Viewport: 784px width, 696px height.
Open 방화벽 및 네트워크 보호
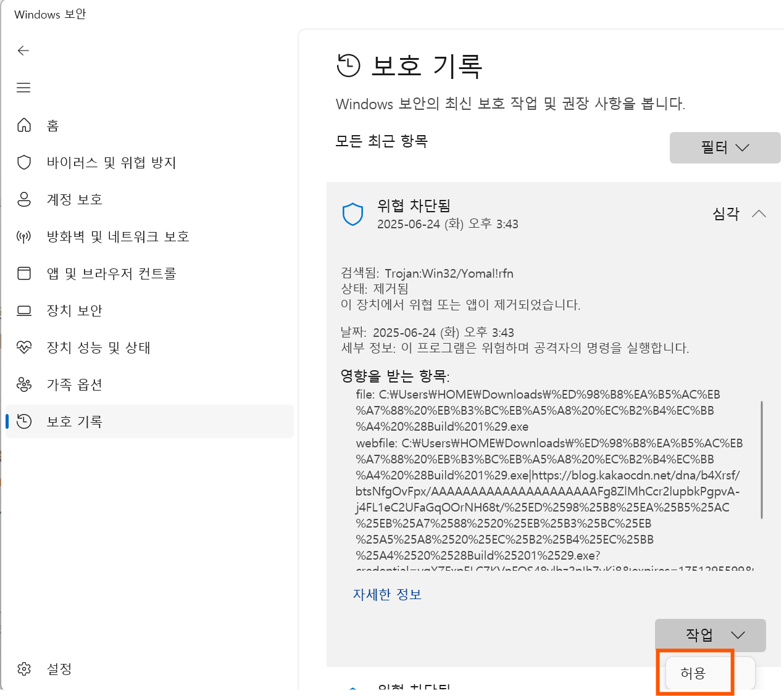coord(150,236)
